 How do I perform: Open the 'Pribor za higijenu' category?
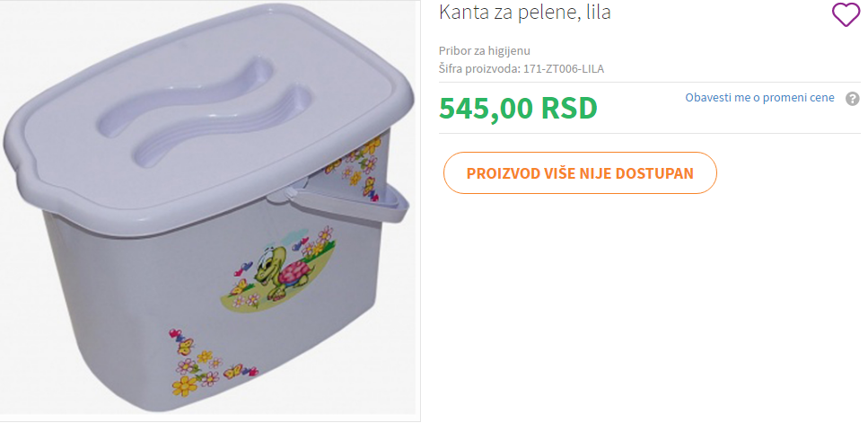click(485, 51)
